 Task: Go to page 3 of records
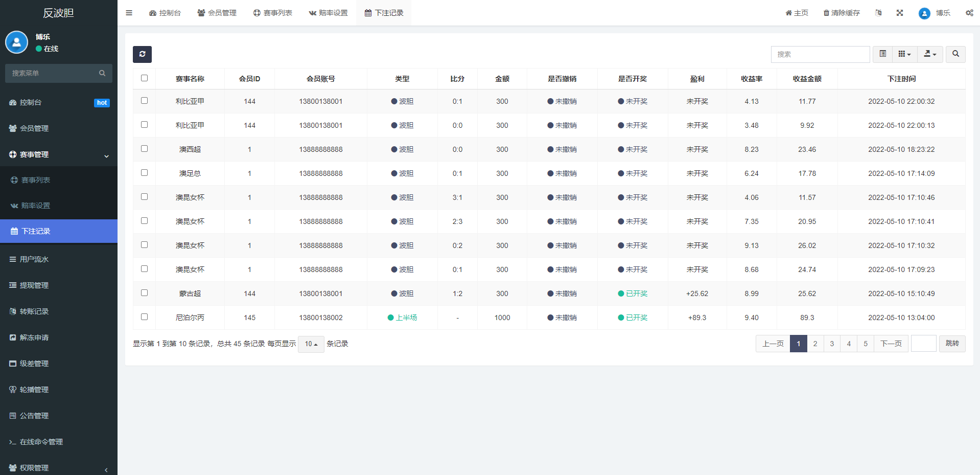coord(831,344)
